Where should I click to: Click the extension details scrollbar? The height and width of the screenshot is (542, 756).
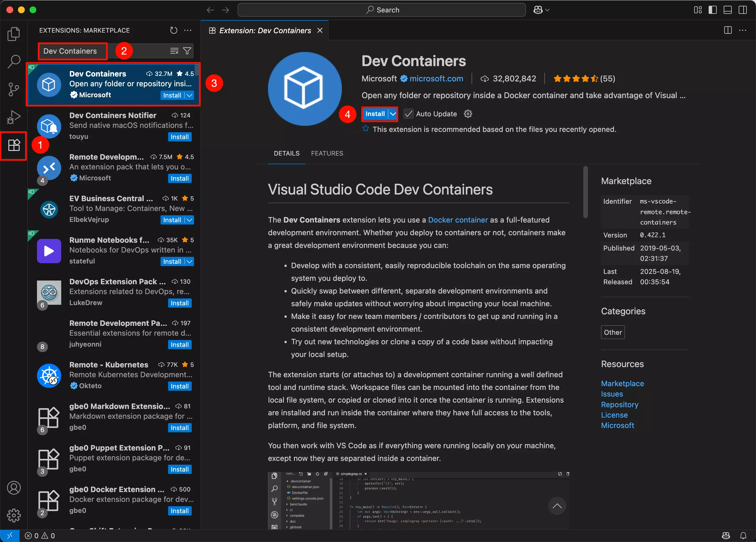585,192
